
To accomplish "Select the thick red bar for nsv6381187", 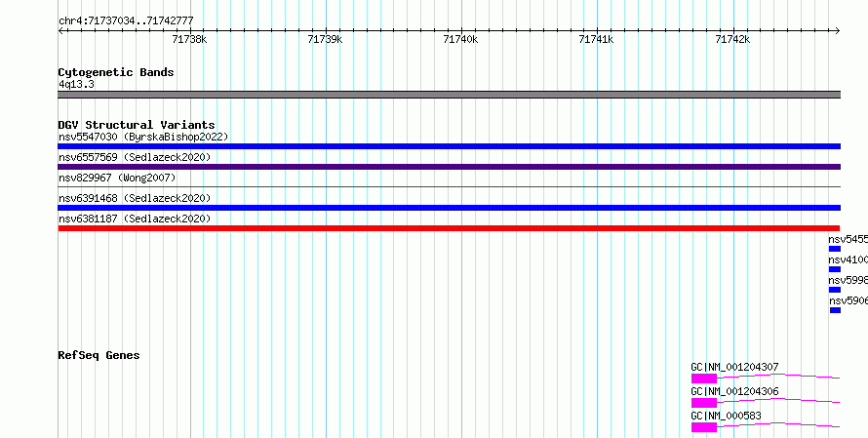I will [x=449, y=228].
